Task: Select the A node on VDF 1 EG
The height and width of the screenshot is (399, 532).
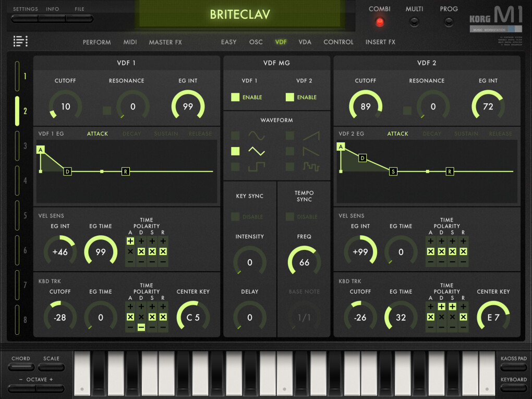Action: [x=40, y=150]
